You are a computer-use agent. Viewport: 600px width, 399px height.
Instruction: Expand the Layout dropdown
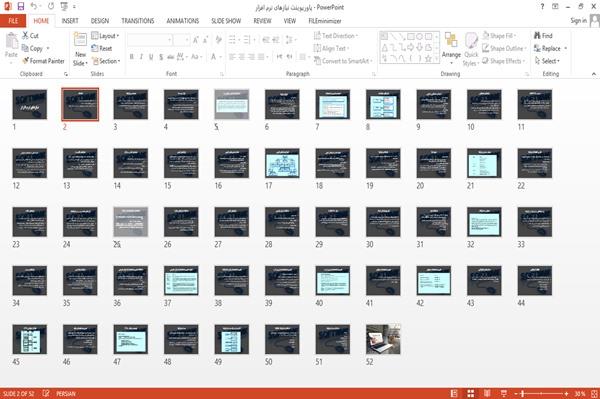click(105, 36)
